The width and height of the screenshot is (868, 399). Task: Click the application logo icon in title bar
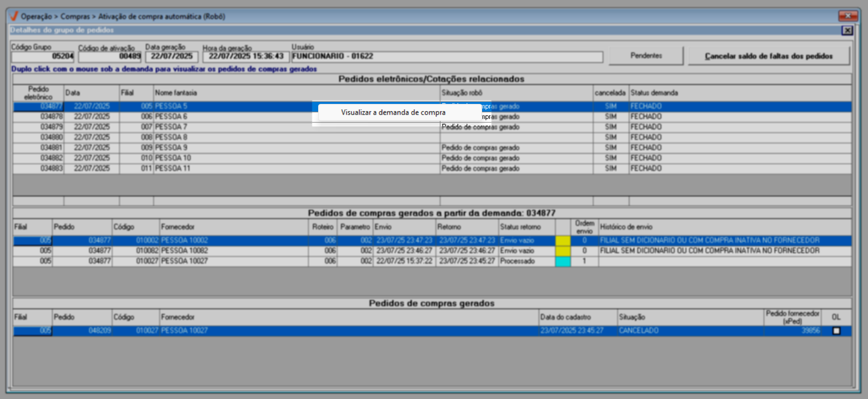point(14,16)
